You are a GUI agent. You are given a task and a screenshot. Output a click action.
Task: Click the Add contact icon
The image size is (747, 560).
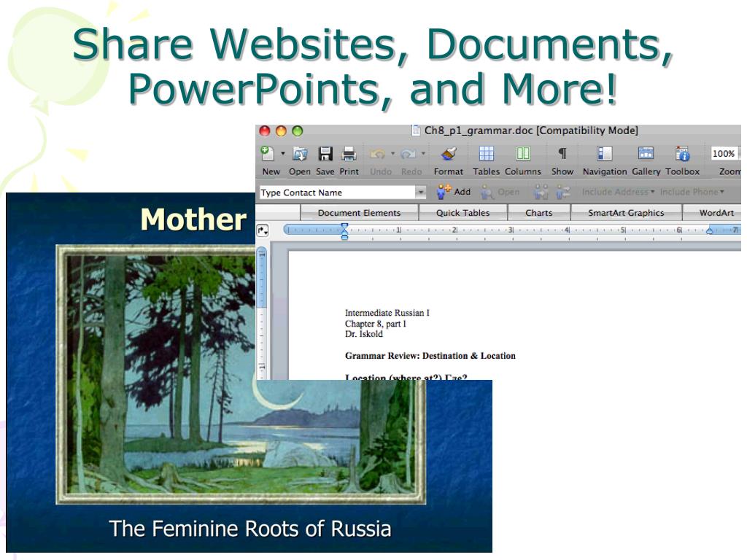point(444,192)
